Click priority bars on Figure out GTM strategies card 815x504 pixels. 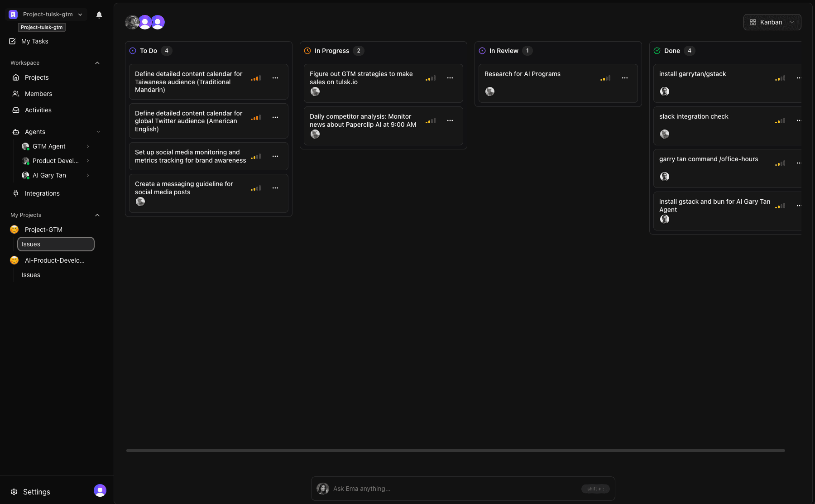[431, 78]
